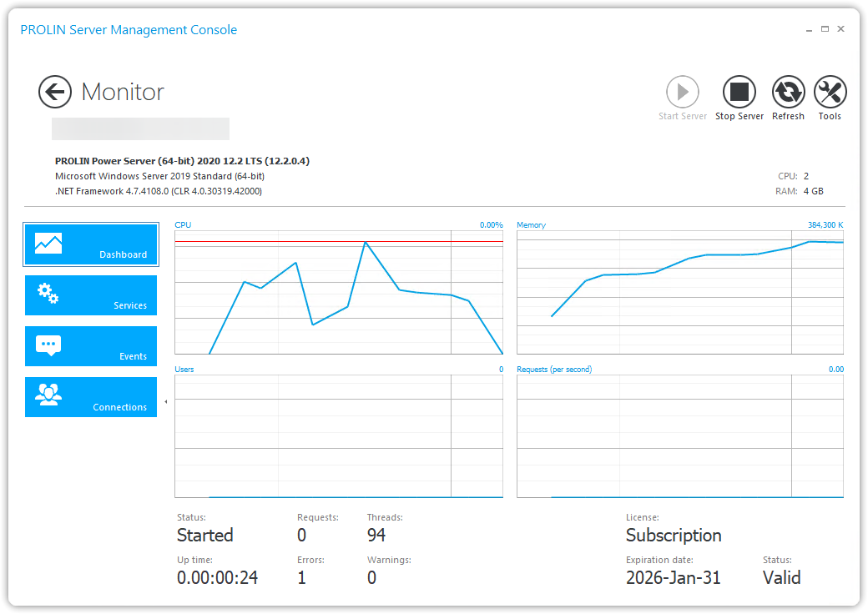Maximize the console window

tap(825, 29)
